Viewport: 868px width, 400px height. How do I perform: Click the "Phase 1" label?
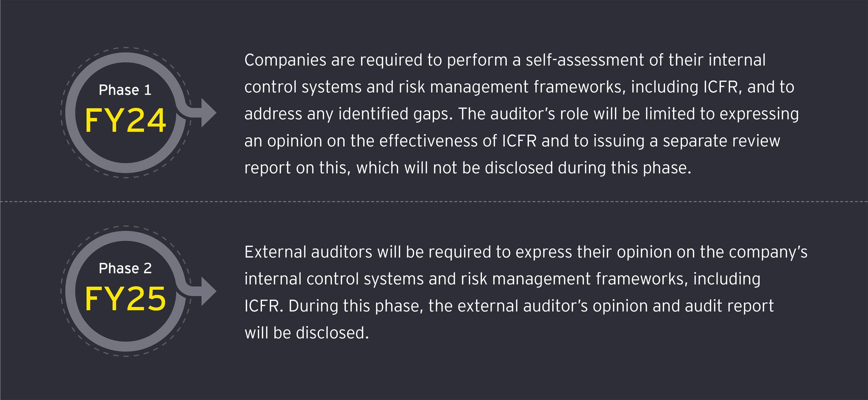[125, 90]
